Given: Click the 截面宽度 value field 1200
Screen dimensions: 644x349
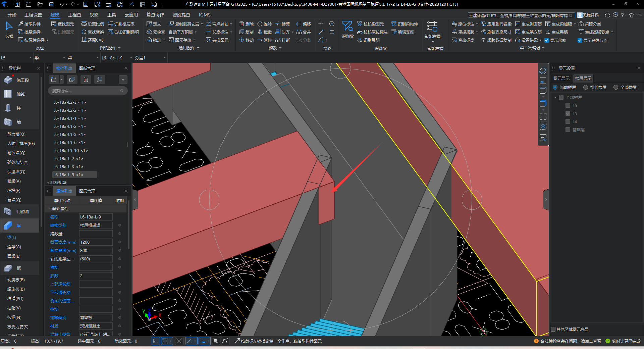Looking at the screenshot, I should (x=96, y=242).
